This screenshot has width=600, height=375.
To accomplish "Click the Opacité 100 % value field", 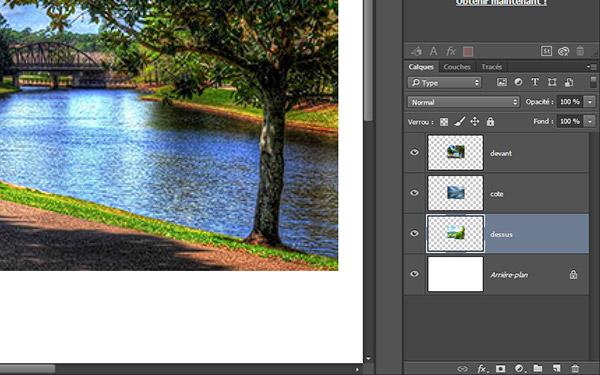I will pos(570,102).
